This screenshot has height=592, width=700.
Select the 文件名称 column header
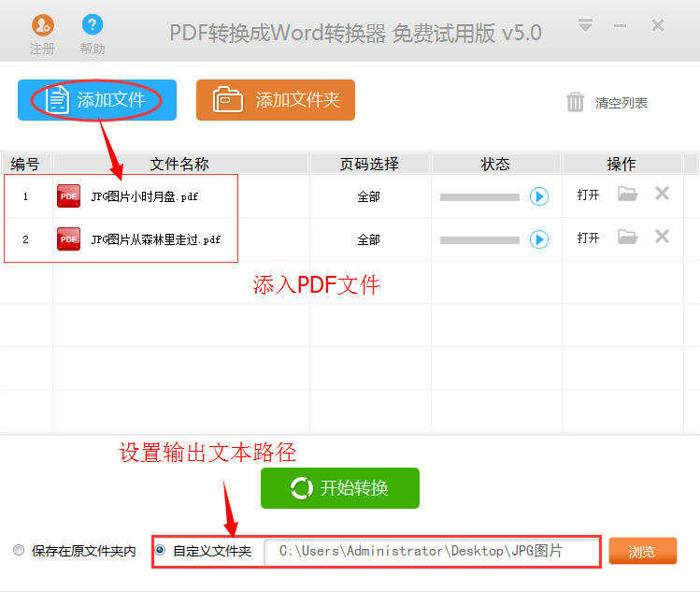pos(180,164)
